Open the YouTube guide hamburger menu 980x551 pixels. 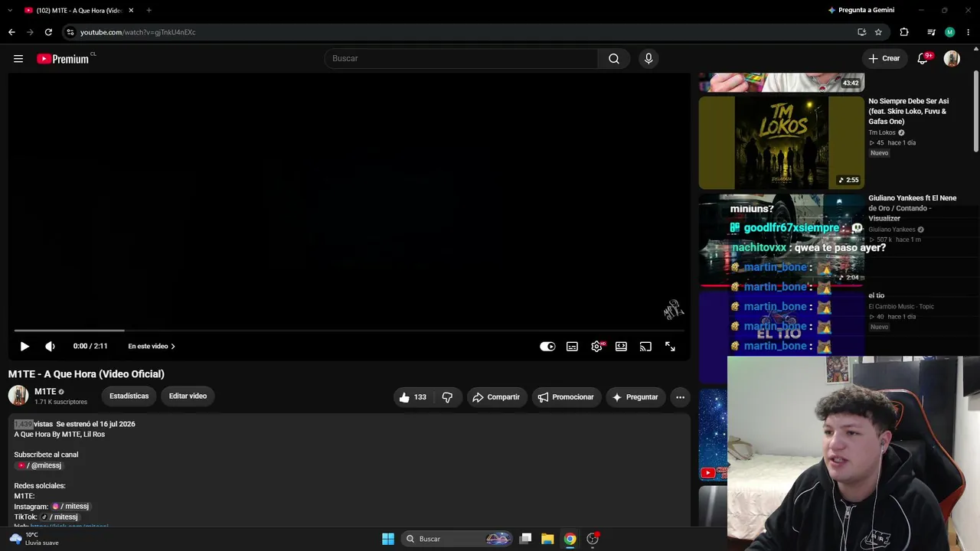(18, 59)
